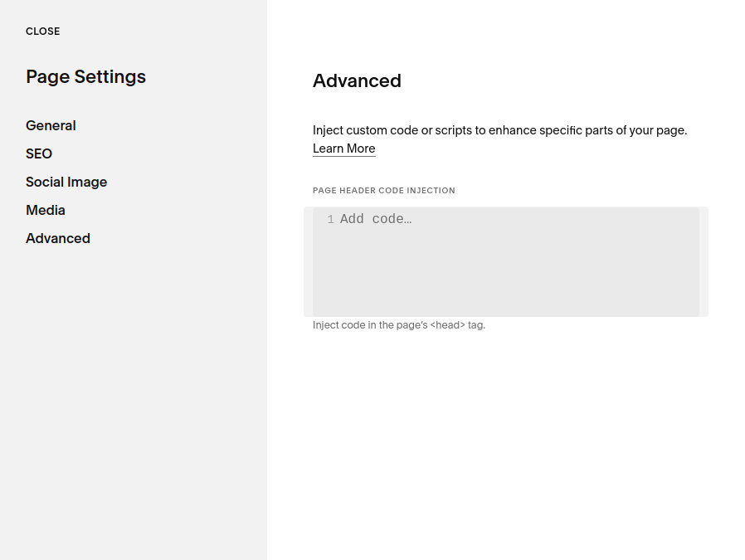
Task: Click the inject custom code description text
Action: [x=499, y=130]
